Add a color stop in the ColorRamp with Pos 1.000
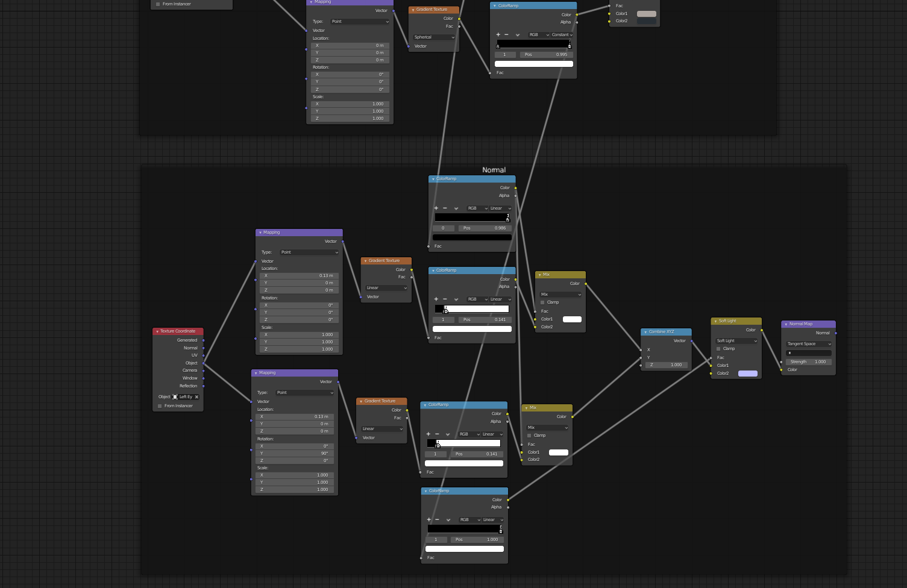Image resolution: width=907 pixels, height=588 pixels. tap(429, 519)
